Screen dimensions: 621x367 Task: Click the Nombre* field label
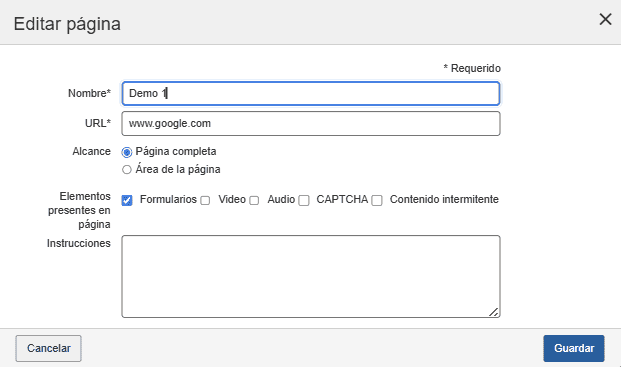pos(90,93)
